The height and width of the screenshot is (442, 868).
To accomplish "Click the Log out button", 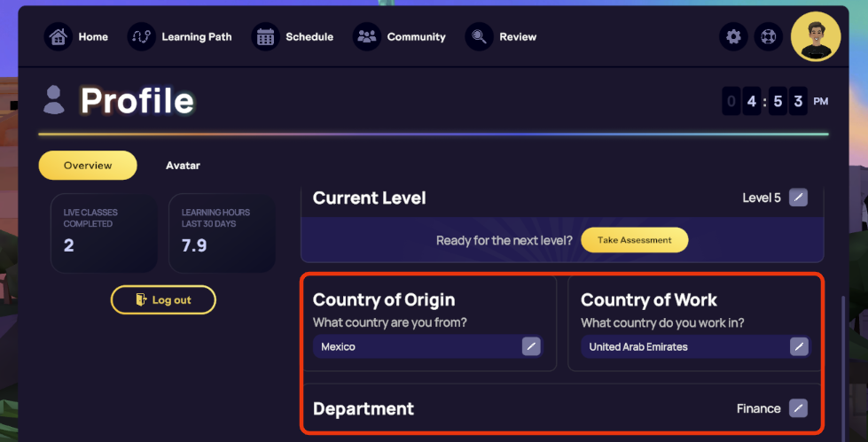I will click(163, 300).
